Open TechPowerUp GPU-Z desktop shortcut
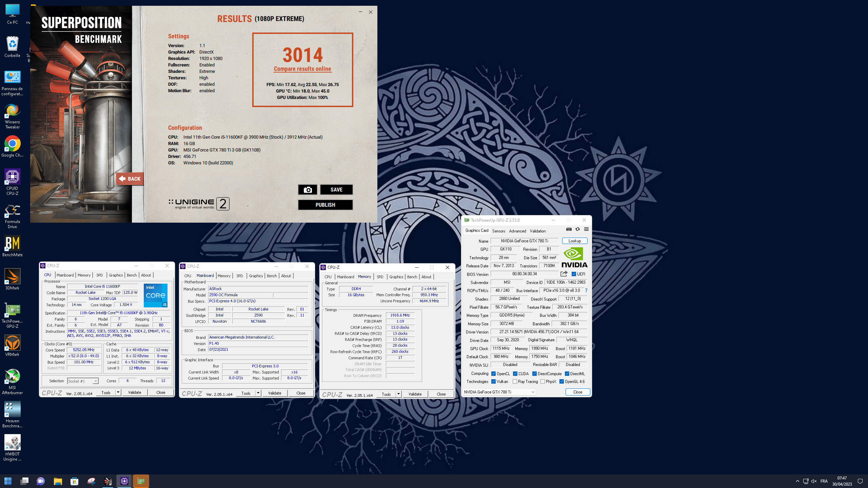 [x=12, y=316]
